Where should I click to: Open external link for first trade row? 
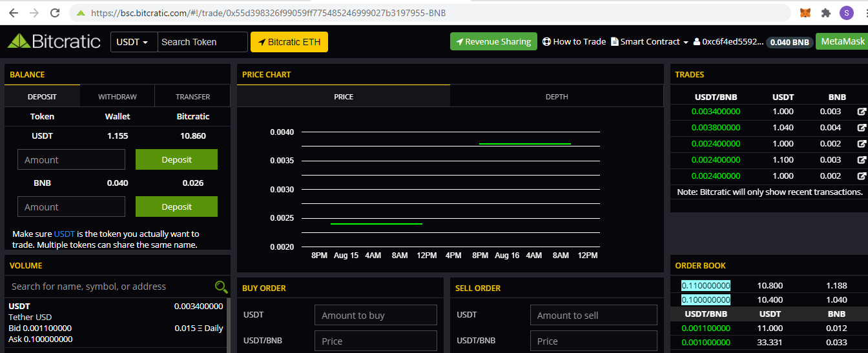click(x=861, y=112)
